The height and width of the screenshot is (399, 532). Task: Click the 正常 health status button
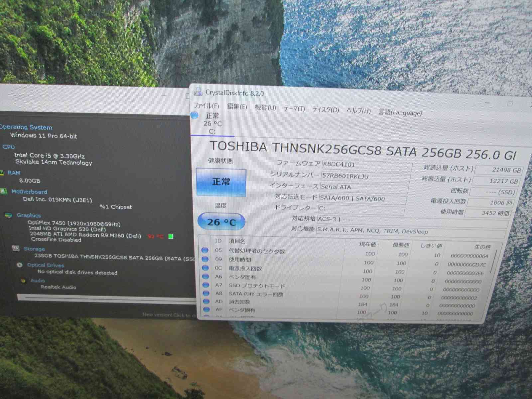coord(221,182)
